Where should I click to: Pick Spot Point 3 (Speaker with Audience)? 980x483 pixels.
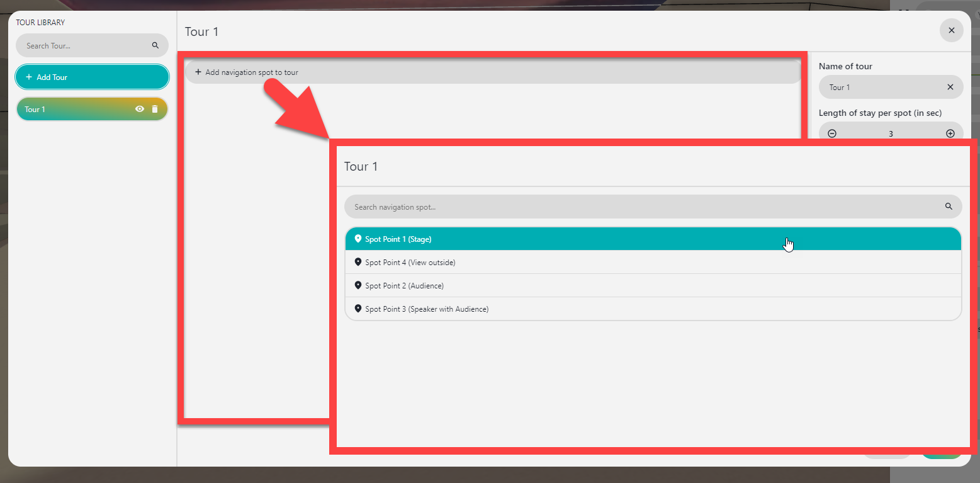pos(427,309)
